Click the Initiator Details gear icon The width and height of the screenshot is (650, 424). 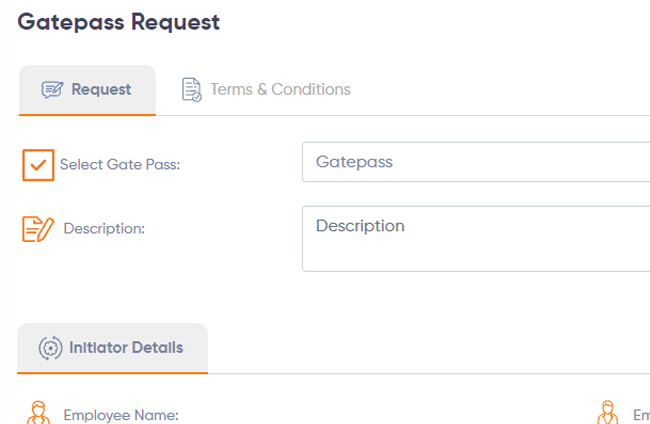tap(51, 348)
